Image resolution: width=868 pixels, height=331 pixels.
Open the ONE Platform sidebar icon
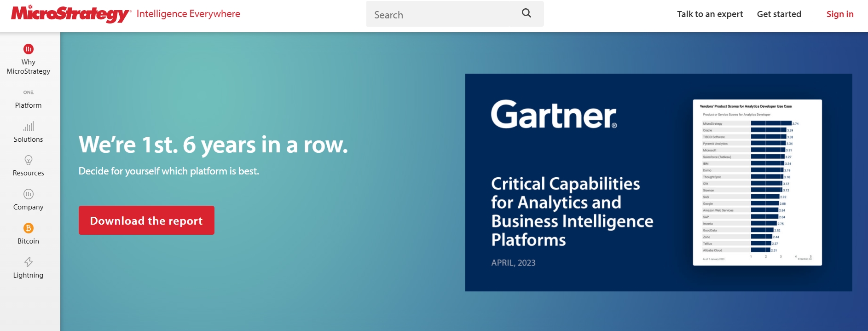coord(29,92)
